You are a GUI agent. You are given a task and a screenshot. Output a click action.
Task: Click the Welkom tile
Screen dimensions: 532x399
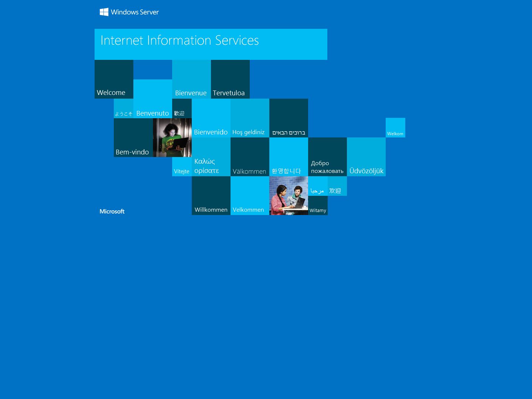[395, 127]
